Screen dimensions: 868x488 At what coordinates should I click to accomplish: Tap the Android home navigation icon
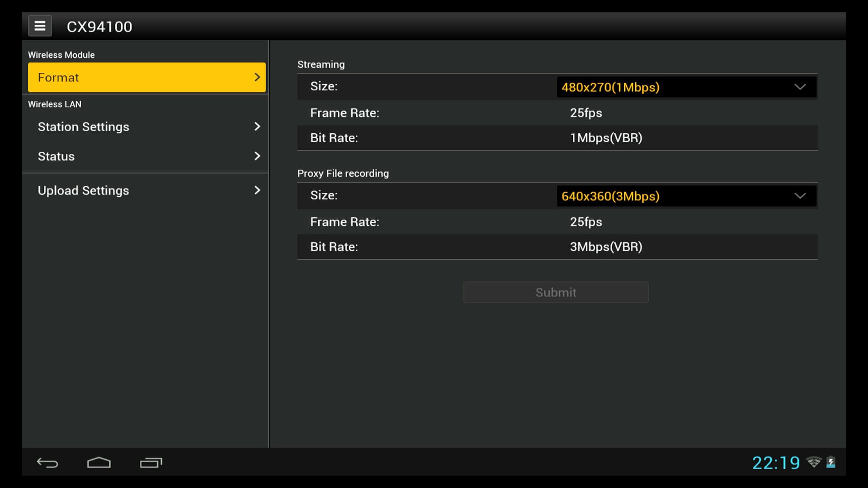(x=99, y=463)
